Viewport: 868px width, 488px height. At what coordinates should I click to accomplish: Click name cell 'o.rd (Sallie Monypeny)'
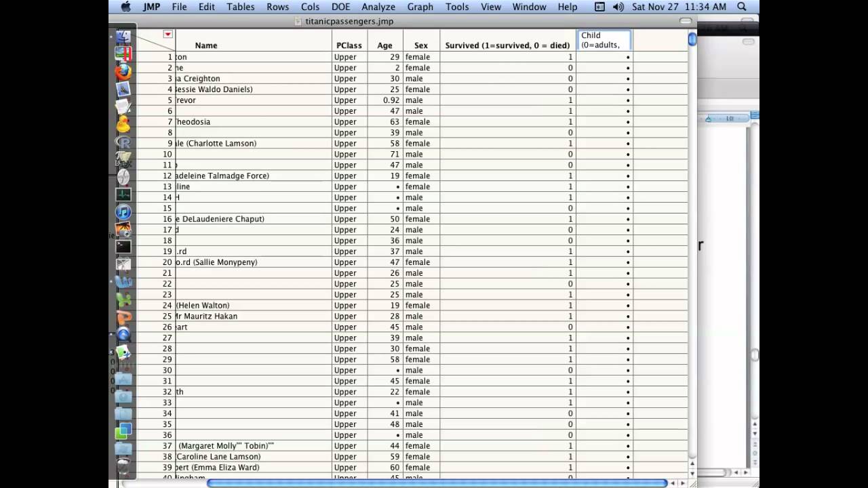pyautogui.click(x=216, y=262)
